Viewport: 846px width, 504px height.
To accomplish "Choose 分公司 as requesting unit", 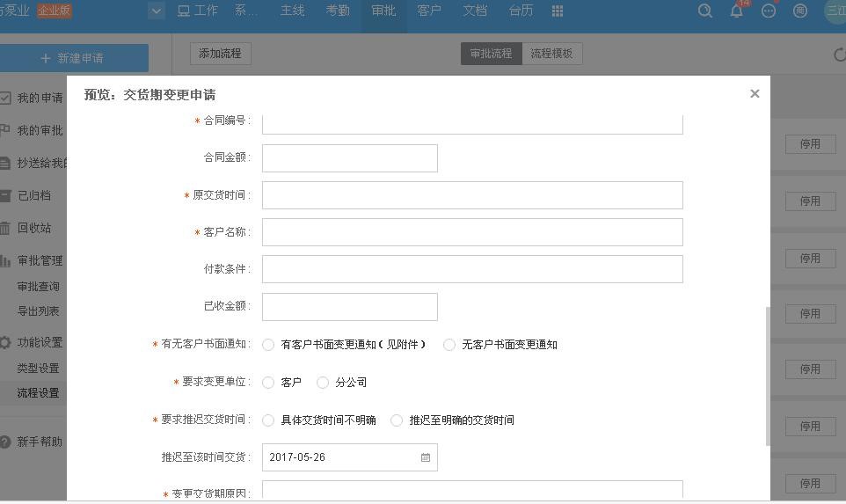I will pos(323,383).
